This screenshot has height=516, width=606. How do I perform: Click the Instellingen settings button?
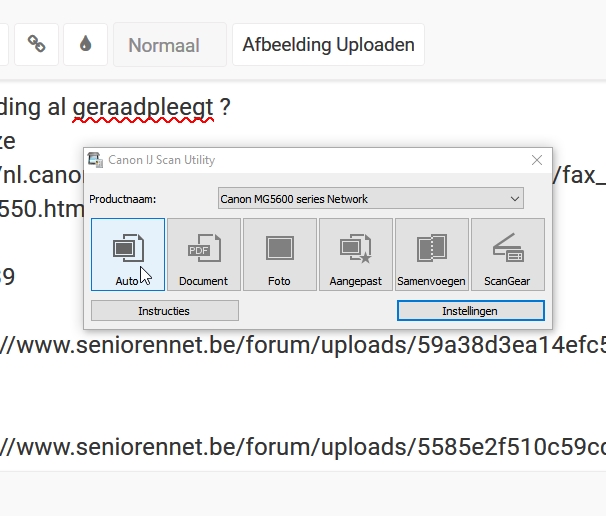click(x=470, y=311)
